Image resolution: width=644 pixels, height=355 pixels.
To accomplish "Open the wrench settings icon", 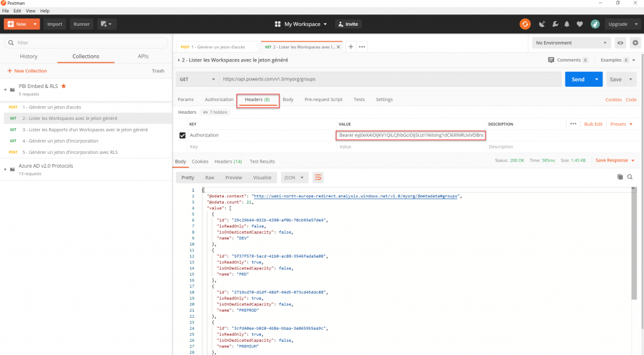I will [555, 25].
